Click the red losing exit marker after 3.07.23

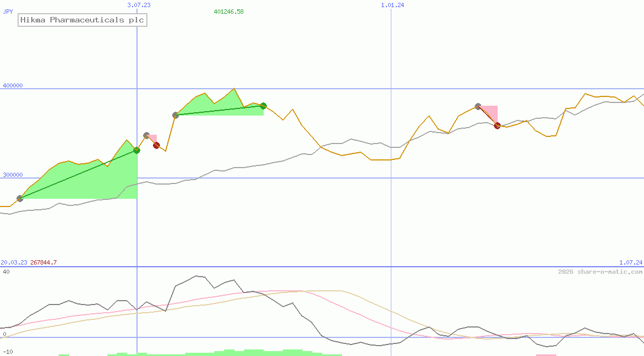click(156, 145)
